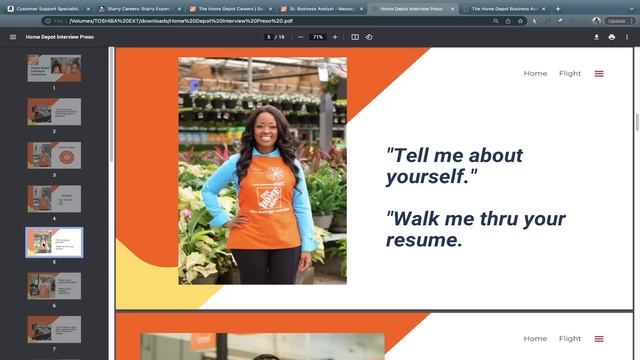Click Flight on the slide 5 header

pos(570,73)
